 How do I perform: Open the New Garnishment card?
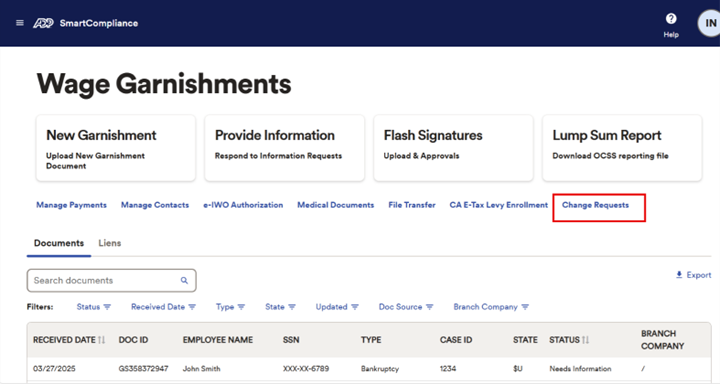click(116, 148)
